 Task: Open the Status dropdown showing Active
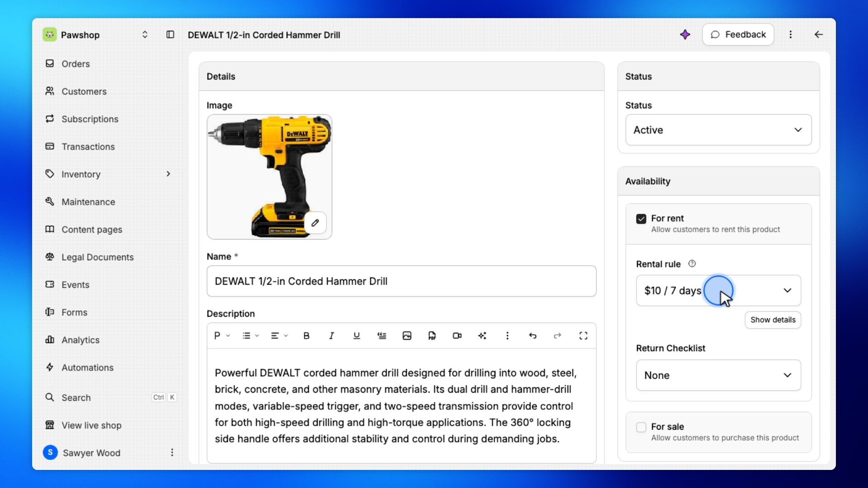point(718,130)
